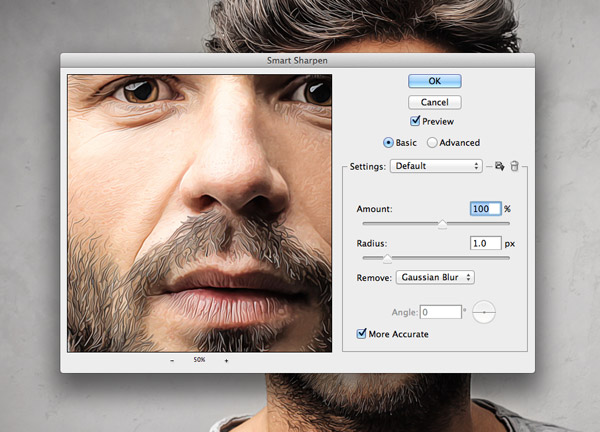The height and width of the screenshot is (432, 600).
Task: Click the Cancel button
Action: click(x=435, y=102)
